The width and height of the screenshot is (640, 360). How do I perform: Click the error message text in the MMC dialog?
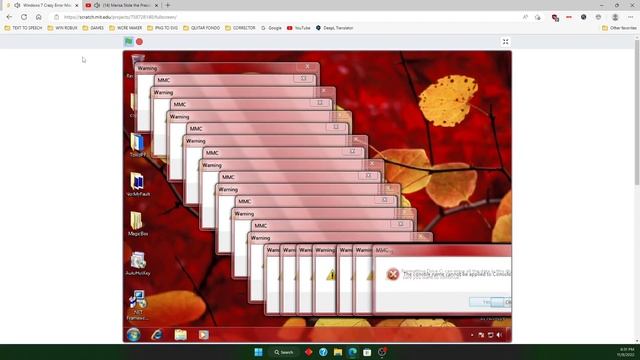coord(456,274)
